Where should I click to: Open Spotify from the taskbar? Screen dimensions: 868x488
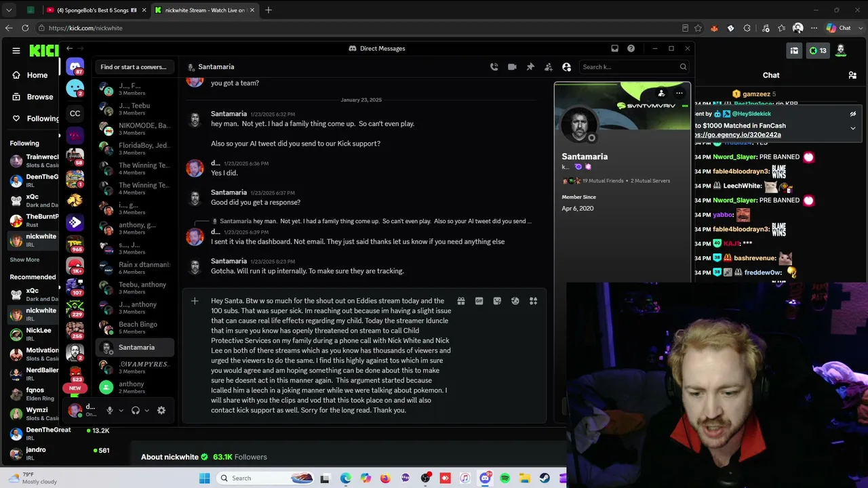[505, 479]
